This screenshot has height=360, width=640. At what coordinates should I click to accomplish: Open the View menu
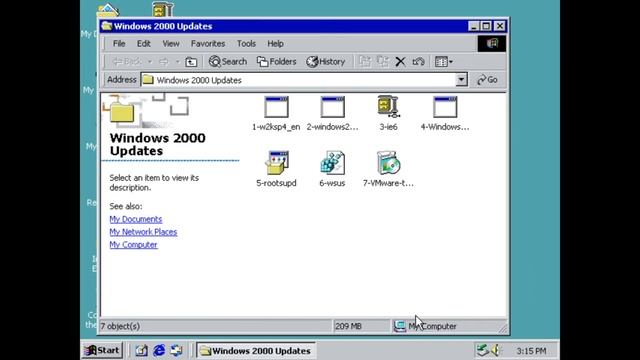point(171,43)
